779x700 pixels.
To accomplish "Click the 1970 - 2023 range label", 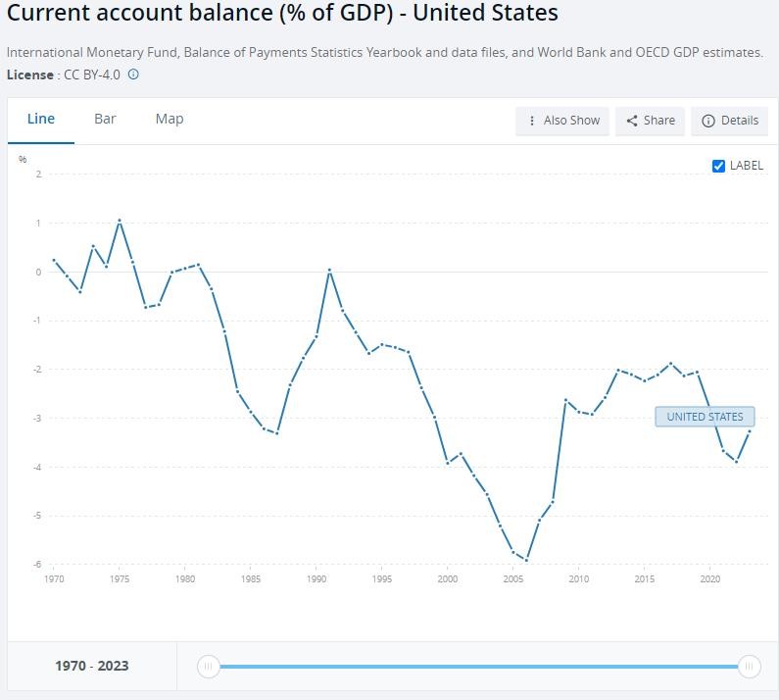I will (x=91, y=666).
